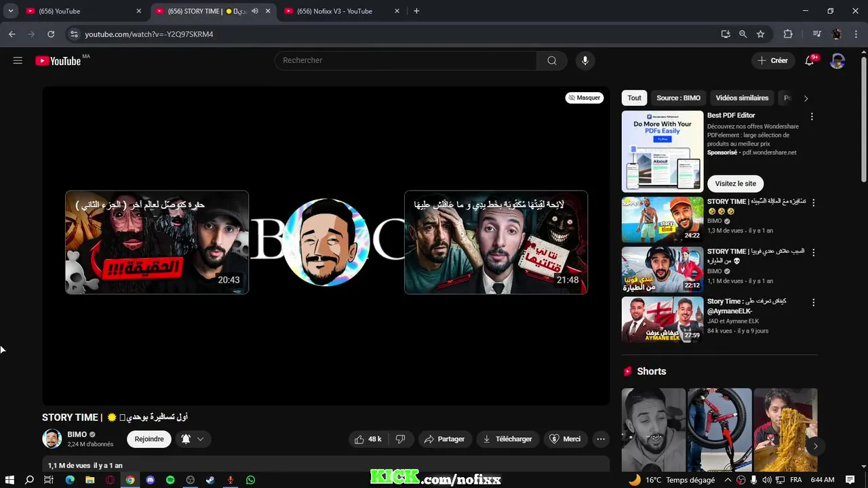This screenshot has width=868, height=488.
Task: Open the page scrollbar up arrow
Action: [x=864, y=51]
